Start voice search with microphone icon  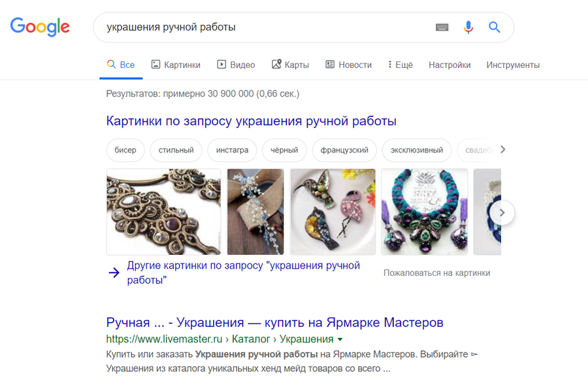(x=468, y=27)
